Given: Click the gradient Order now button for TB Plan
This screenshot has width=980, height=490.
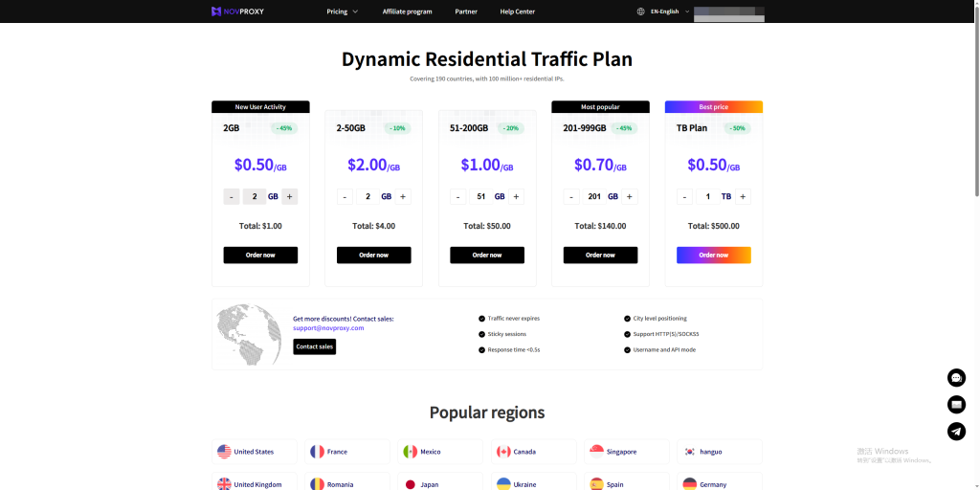Looking at the screenshot, I should point(713,256).
